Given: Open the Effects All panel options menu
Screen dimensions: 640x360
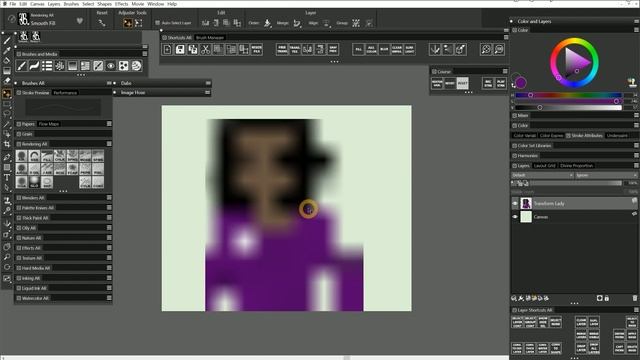Looking at the screenshot, I should pos(109,248).
